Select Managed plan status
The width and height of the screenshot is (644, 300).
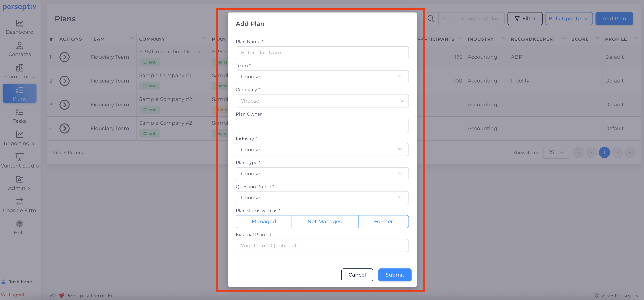pos(264,221)
